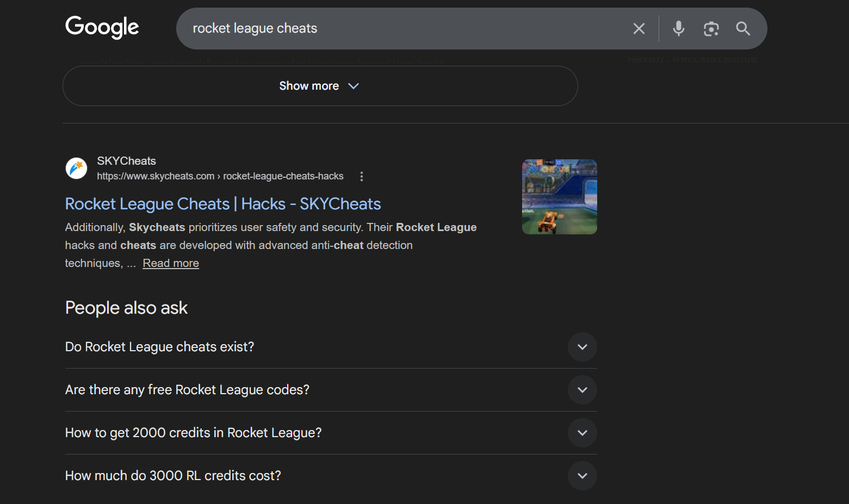This screenshot has width=849, height=504.
Task: Focus the "rocket league cheats" search field
Action: 402,29
